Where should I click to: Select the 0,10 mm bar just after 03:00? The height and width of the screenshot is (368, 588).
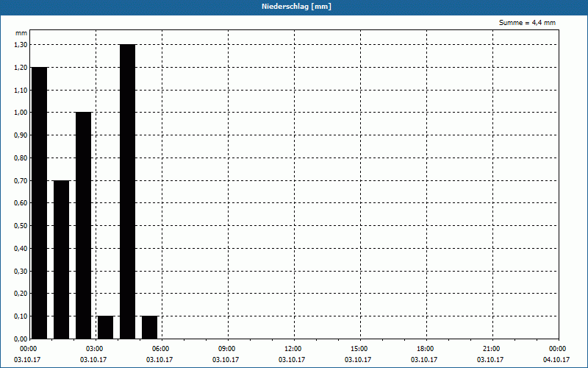(x=105, y=328)
